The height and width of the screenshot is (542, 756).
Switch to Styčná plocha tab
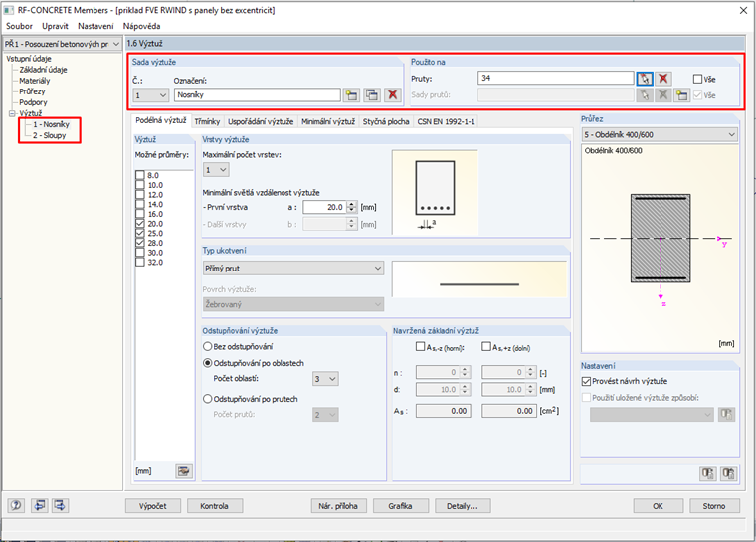coord(386,121)
